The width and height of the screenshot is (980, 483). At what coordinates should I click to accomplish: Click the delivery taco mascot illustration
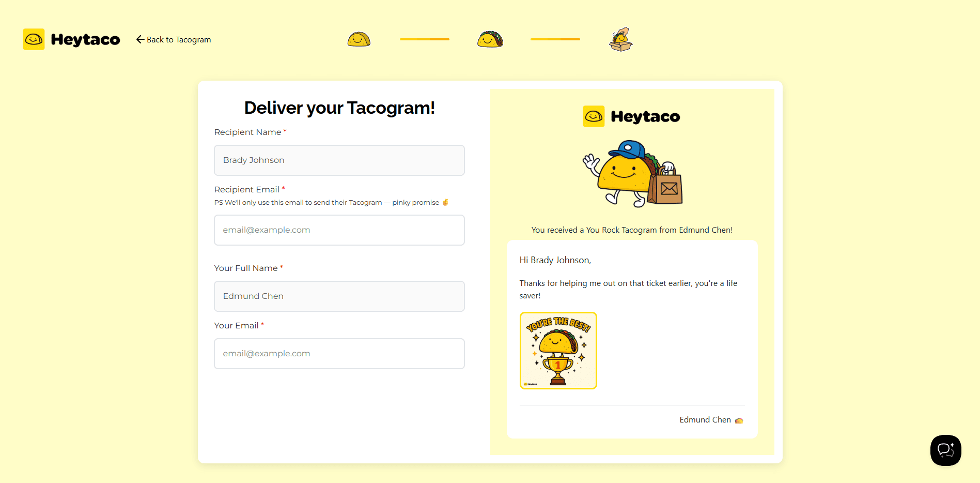pyautogui.click(x=633, y=174)
